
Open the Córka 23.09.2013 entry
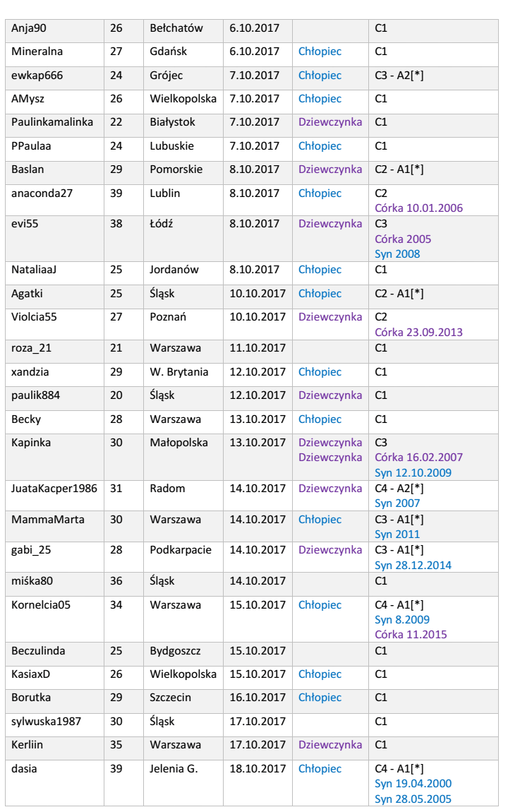point(419,332)
